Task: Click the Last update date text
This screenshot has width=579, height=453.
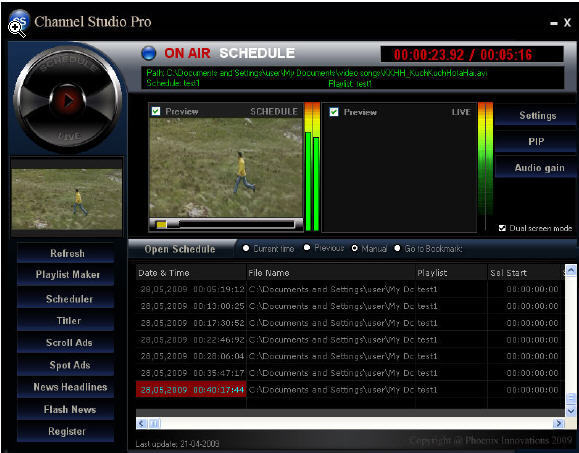Action: click(177, 444)
